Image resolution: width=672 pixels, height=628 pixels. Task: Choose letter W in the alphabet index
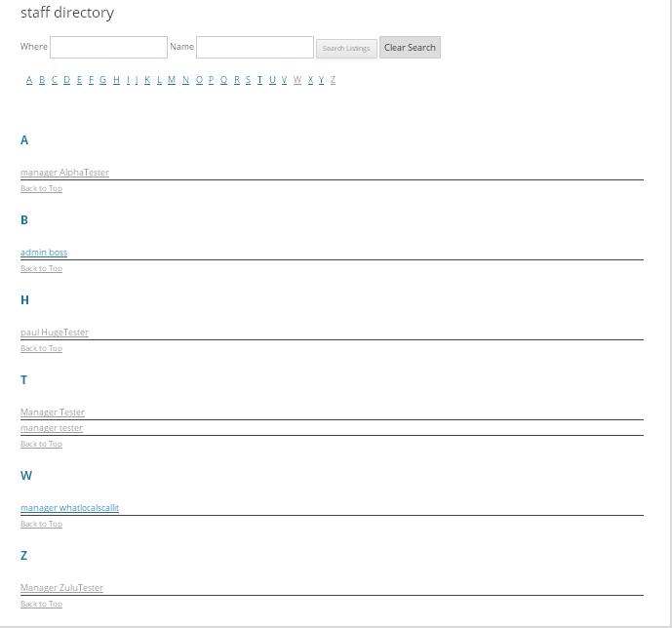(x=297, y=80)
